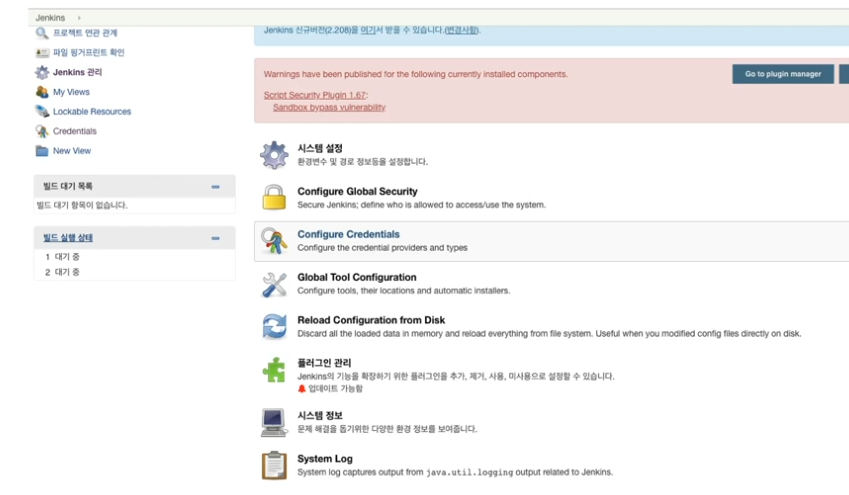849x495 pixels.
Task: Click the Reload Configuration refresh icon
Action: point(274,327)
